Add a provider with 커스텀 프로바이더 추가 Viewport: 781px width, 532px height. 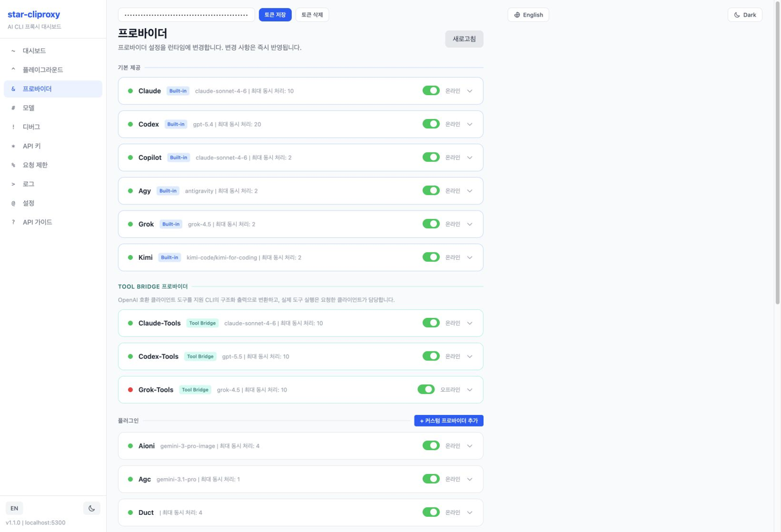449,420
